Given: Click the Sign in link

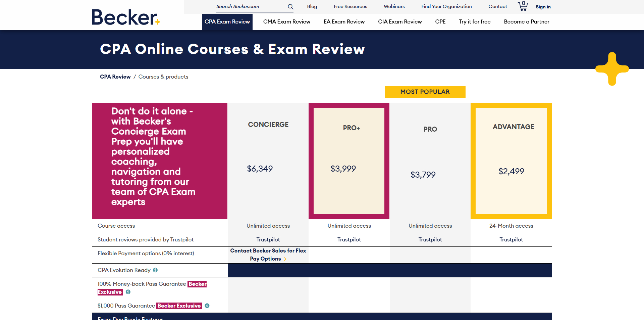Looking at the screenshot, I should [x=543, y=7].
